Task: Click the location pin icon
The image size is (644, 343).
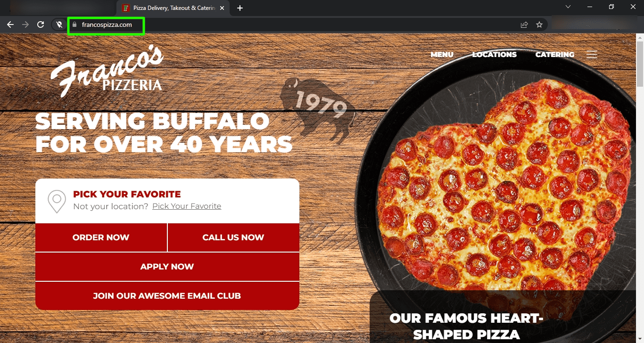Action: pyautogui.click(x=57, y=201)
